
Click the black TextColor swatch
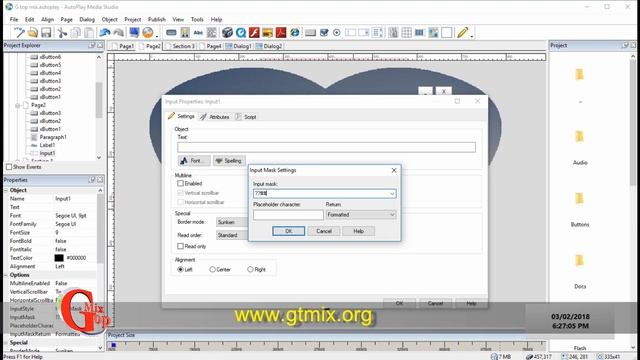click(59, 258)
